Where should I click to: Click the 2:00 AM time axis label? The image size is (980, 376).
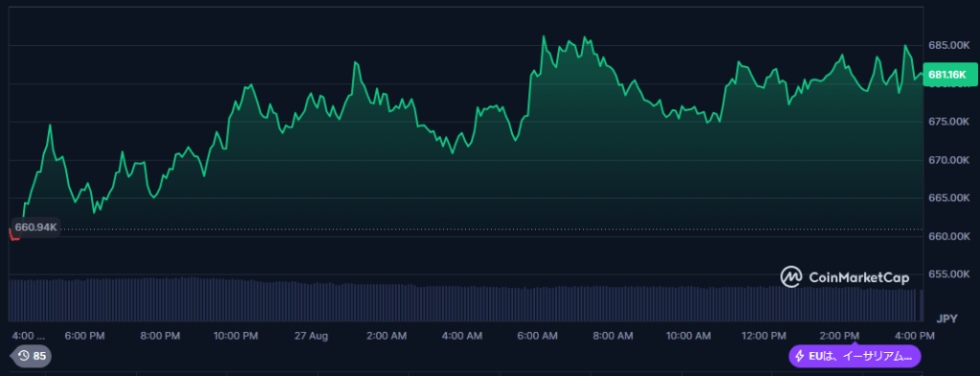click(x=387, y=336)
